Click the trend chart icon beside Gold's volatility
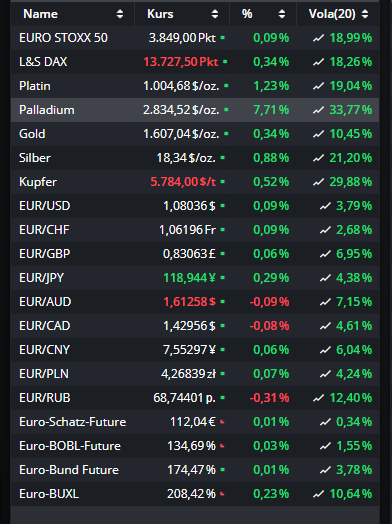The width and height of the screenshot is (392, 524). (x=318, y=134)
